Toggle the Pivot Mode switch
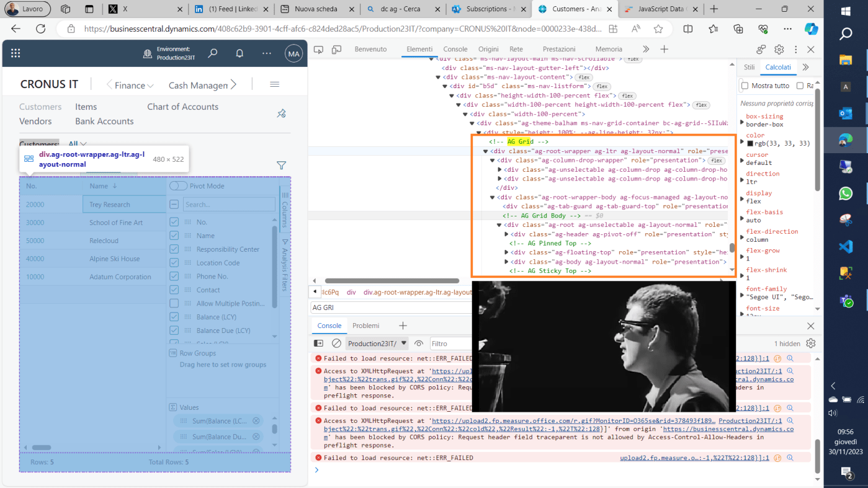 pyautogui.click(x=178, y=186)
